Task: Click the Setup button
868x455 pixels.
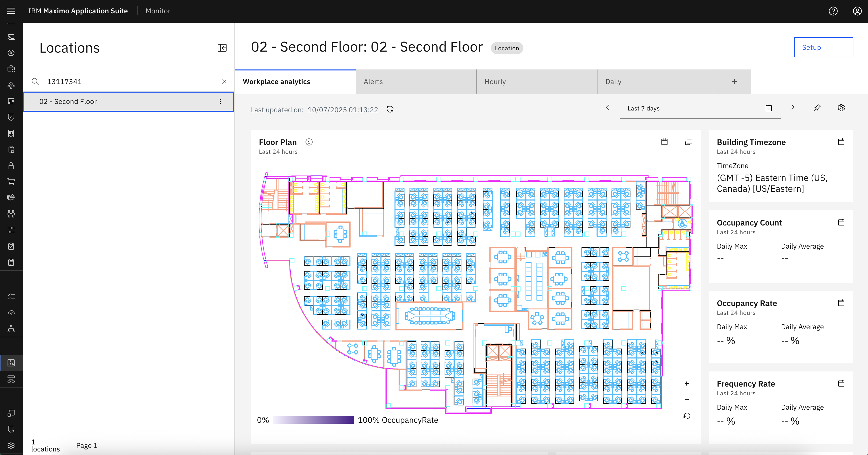Action: pyautogui.click(x=823, y=48)
